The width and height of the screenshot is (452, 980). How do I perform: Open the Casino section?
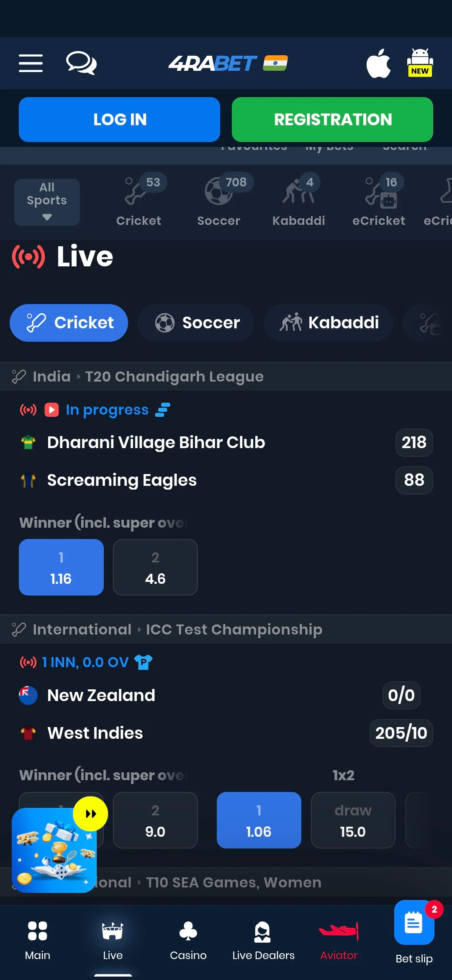188,938
